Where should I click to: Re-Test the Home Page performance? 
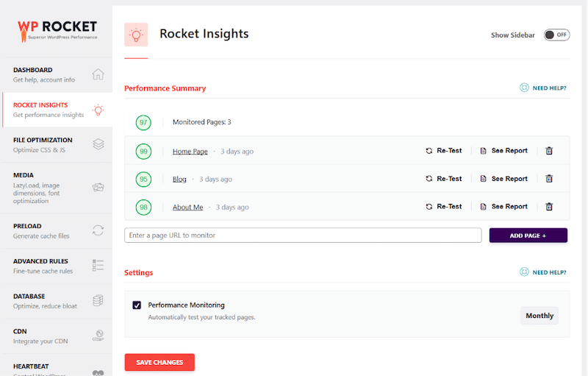coord(444,151)
